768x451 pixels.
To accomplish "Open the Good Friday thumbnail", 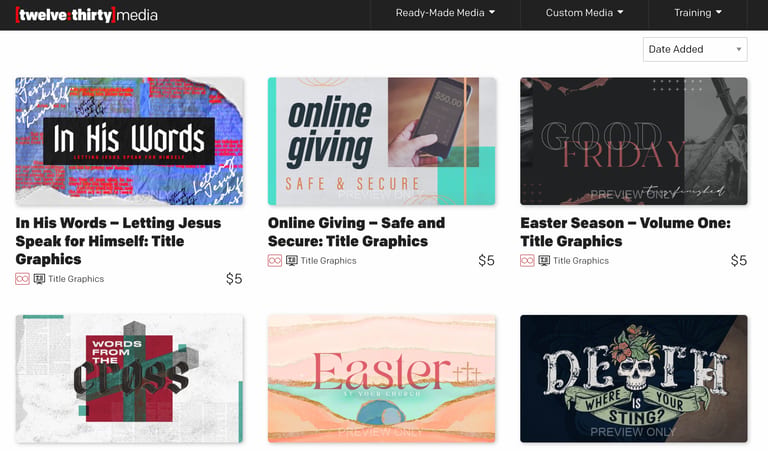I will click(x=634, y=142).
